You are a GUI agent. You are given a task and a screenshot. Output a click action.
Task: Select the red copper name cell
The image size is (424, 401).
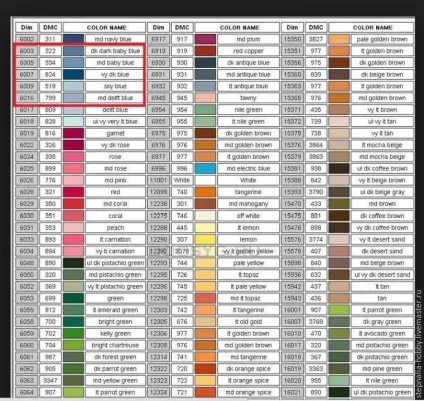[248, 51]
